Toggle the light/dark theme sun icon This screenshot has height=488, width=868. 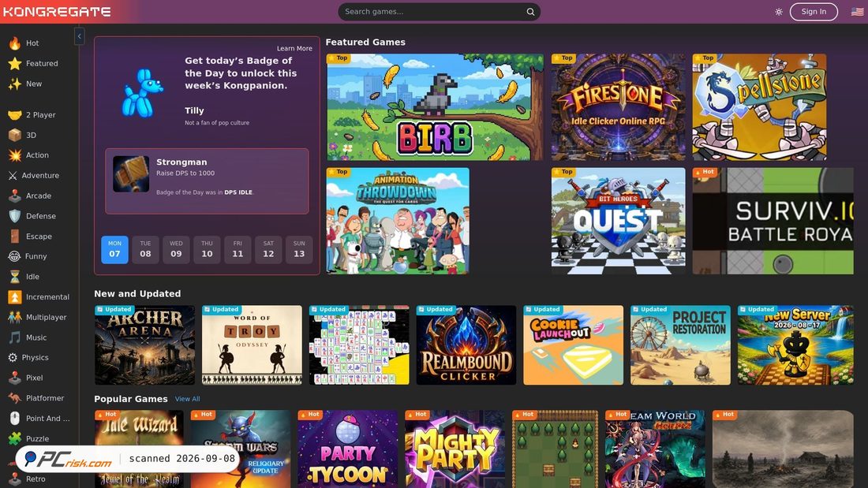[779, 12]
